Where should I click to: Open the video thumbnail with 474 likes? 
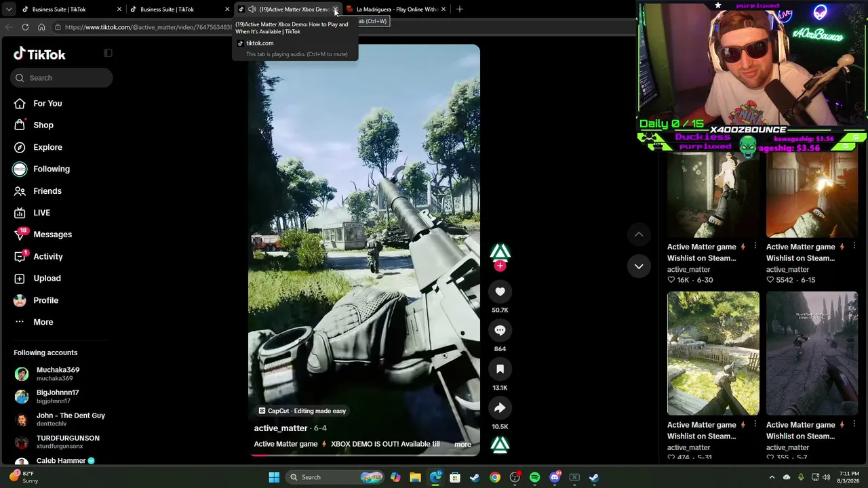click(713, 353)
